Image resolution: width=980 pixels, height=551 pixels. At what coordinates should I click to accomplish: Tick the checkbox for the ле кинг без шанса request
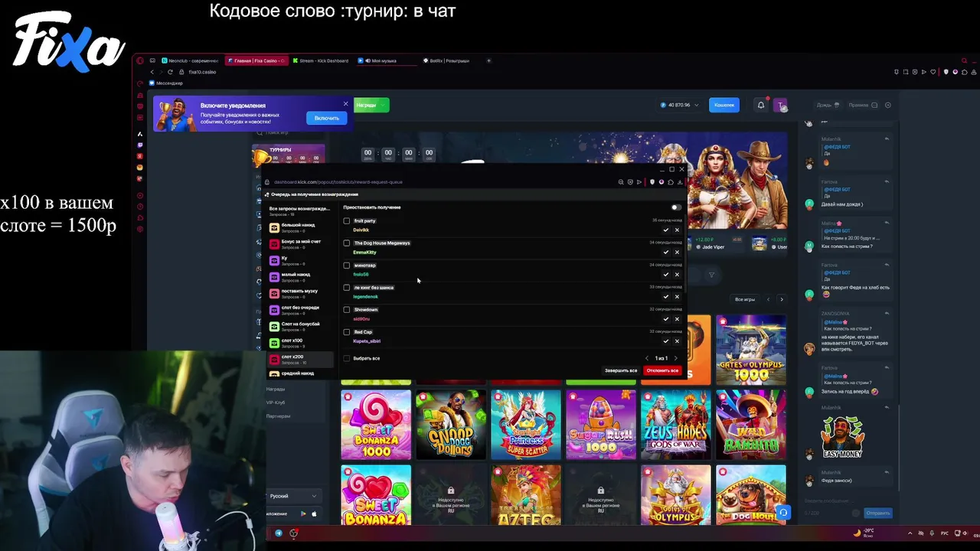coord(347,288)
